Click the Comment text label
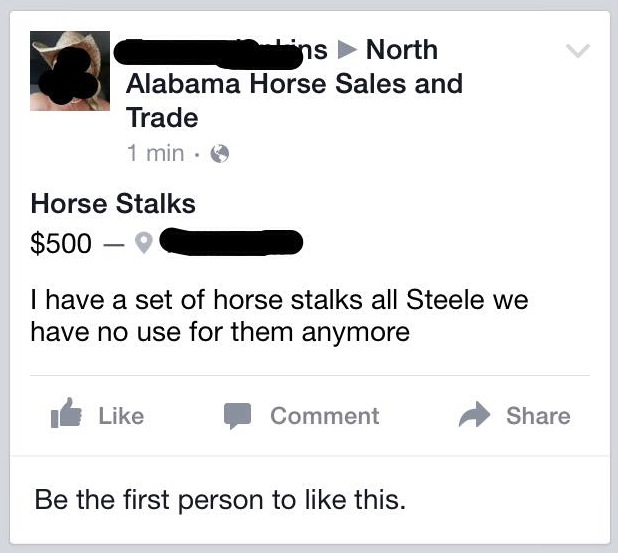This screenshot has width=618, height=553. pyautogui.click(x=325, y=416)
